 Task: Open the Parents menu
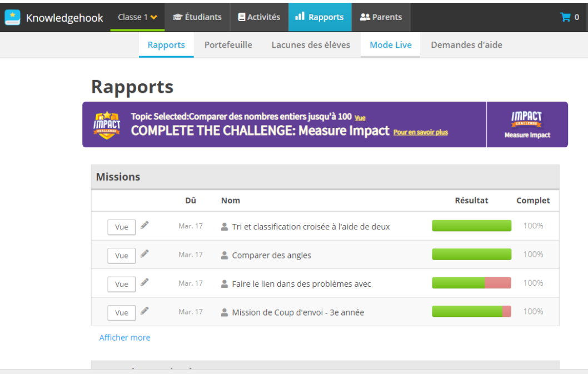(x=381, y=17)
